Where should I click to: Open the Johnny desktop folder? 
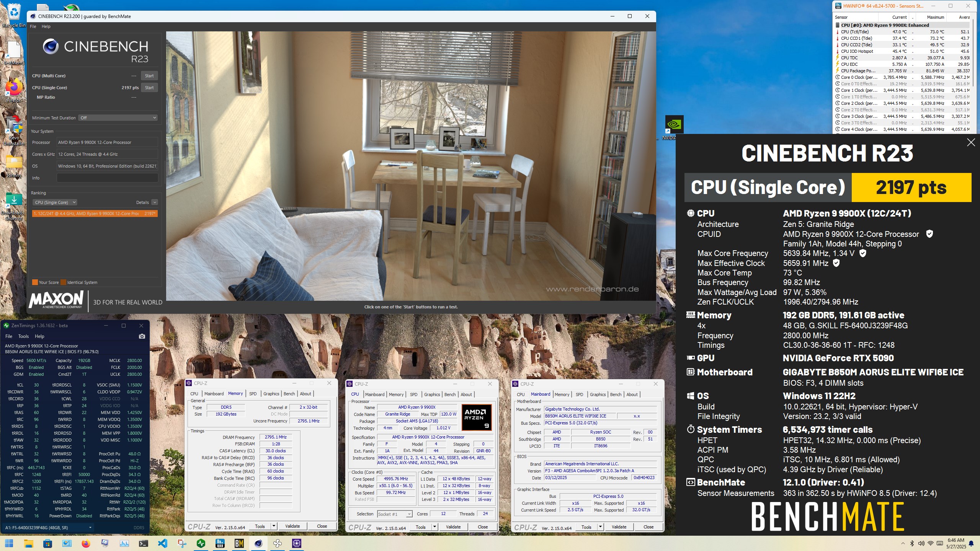(x=14, y=166)
